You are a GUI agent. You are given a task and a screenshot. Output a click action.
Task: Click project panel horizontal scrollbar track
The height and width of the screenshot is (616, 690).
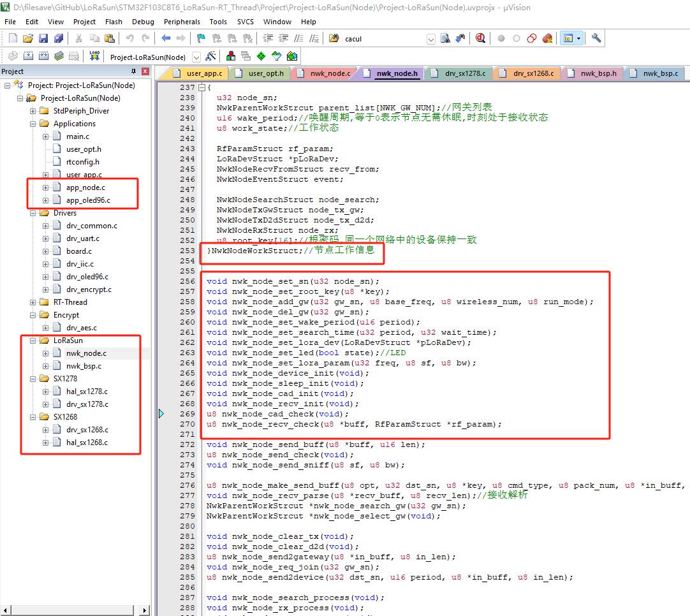click(x=72, y=610)
